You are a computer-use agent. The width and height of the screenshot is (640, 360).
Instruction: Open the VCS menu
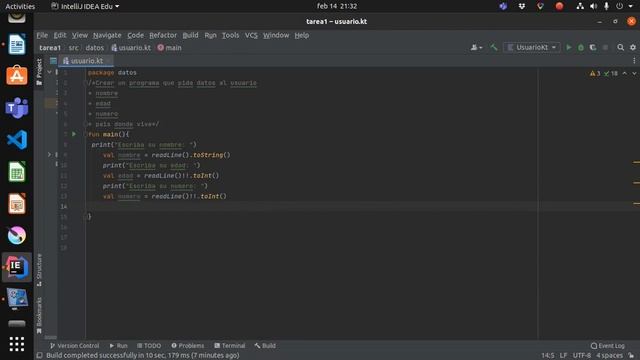tap(251, 35)
